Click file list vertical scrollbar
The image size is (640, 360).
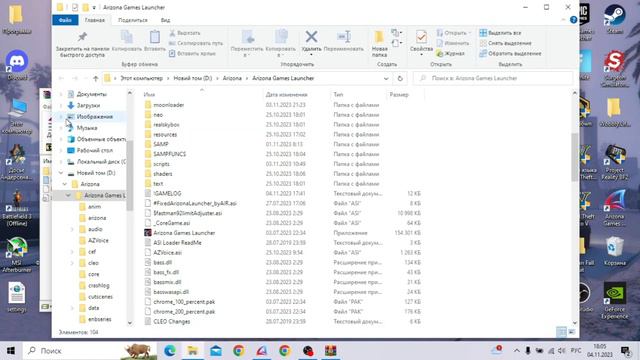[x=575, y=157]
